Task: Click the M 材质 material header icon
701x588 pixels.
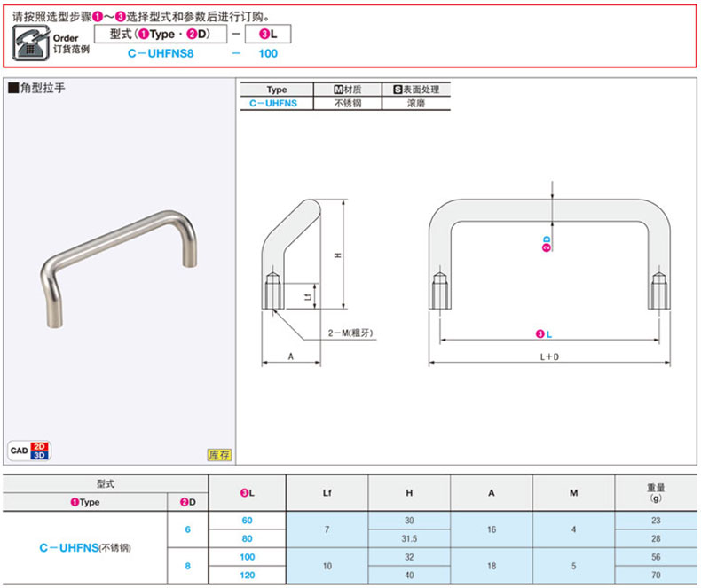Action: (338, 90)
